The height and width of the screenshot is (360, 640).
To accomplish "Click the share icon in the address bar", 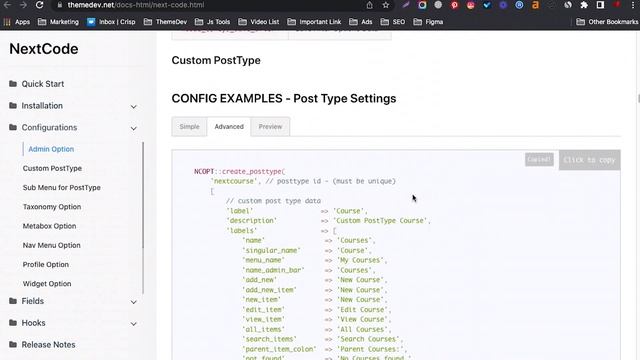I will coord(369,5).
